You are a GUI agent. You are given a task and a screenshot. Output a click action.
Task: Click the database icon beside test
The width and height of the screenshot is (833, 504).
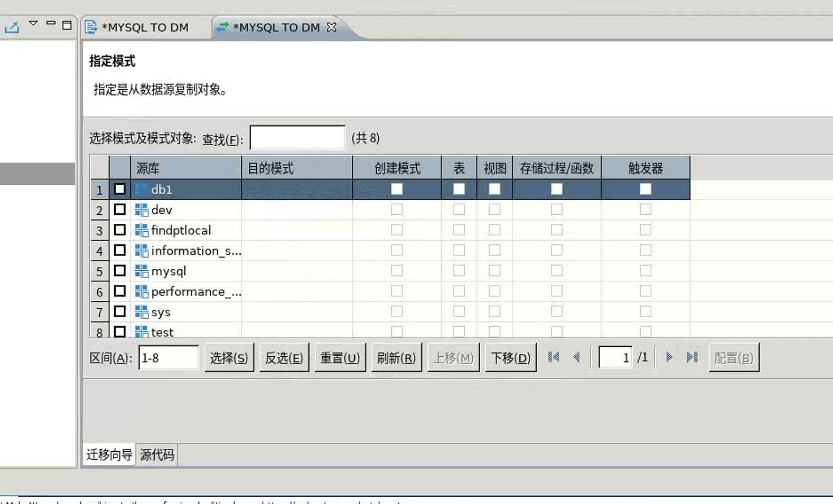141,332
